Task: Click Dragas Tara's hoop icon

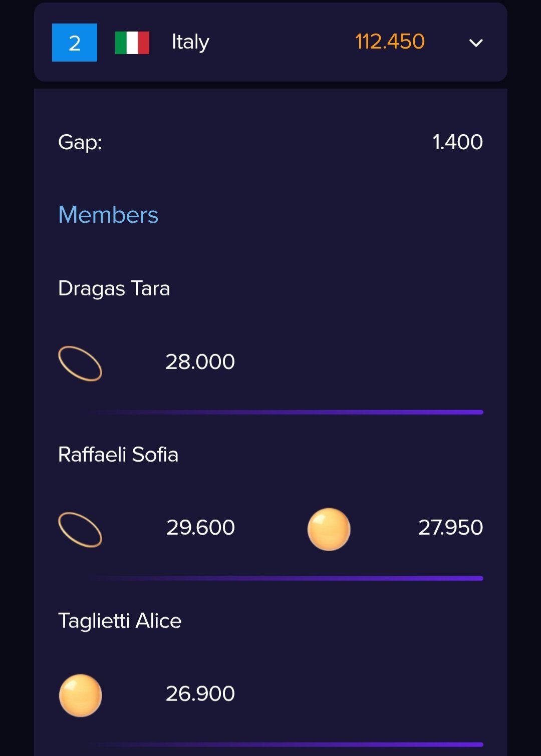Action: [80, 363]
